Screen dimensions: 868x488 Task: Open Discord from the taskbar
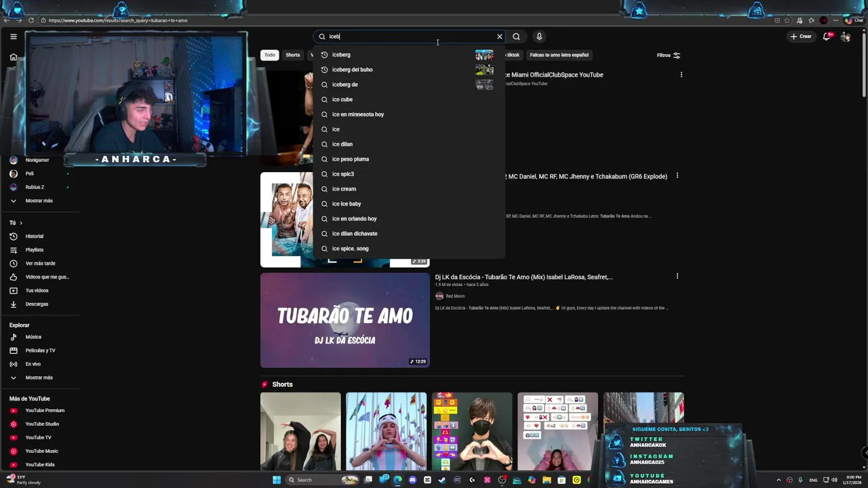[x=412, y=480]
